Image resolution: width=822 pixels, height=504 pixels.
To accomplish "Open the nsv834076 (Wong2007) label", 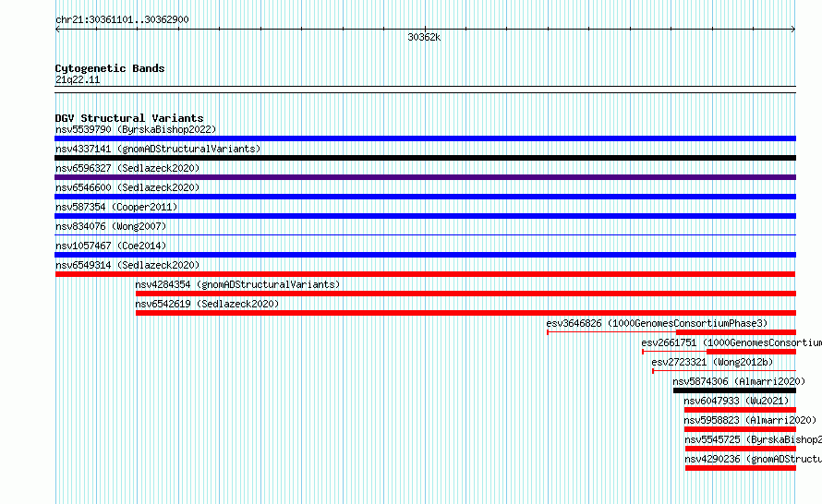I will click(111, 226).
